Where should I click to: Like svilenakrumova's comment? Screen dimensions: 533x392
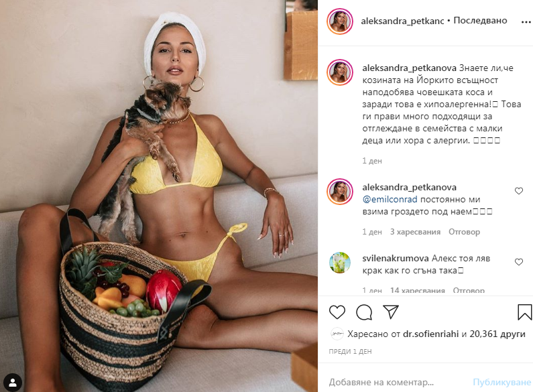click(519, 262)
